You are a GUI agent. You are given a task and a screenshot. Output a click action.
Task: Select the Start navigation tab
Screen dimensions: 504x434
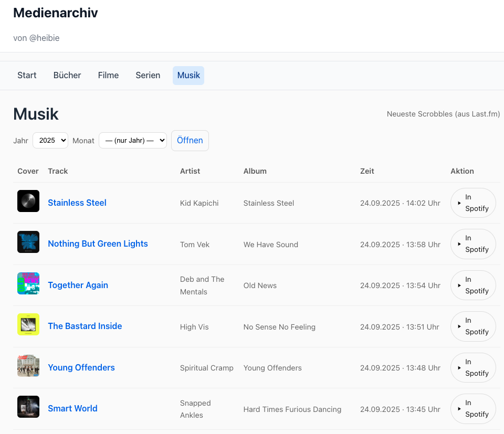click(27, 76)
